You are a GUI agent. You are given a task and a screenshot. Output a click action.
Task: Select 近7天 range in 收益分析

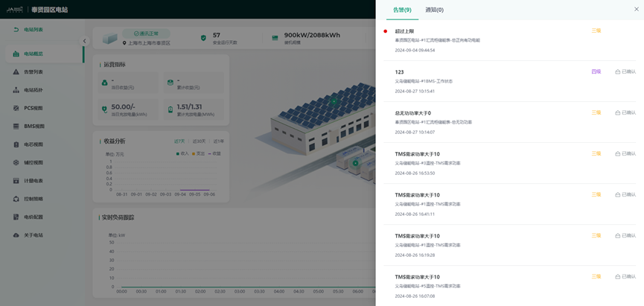[x=179, y=141]
